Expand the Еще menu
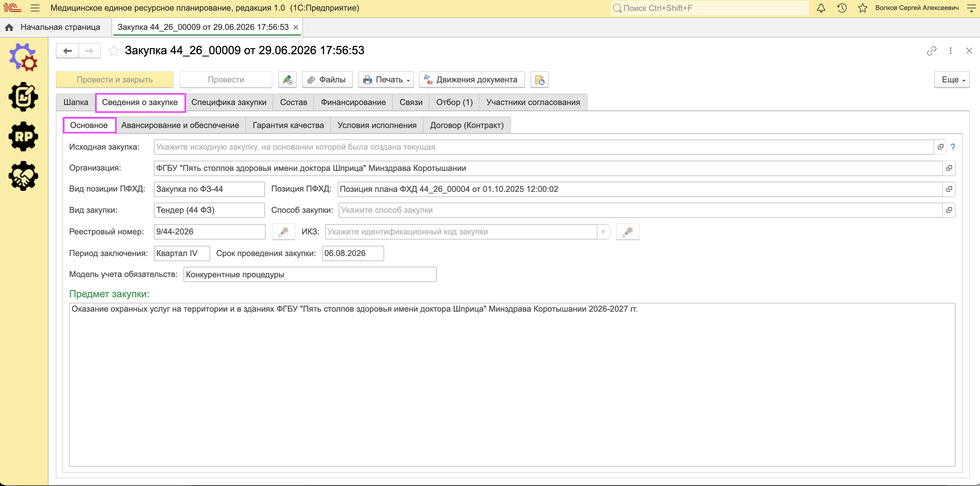 pos(951,80)
